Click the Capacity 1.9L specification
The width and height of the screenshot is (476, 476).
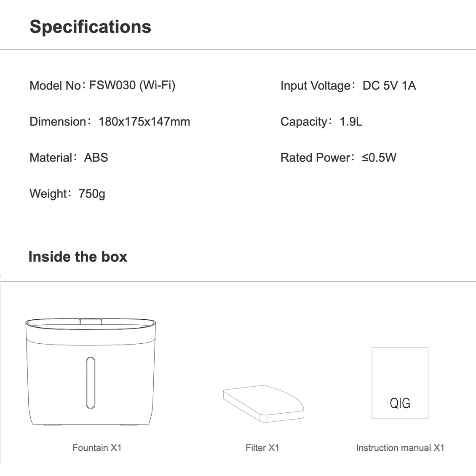point(321,122)
